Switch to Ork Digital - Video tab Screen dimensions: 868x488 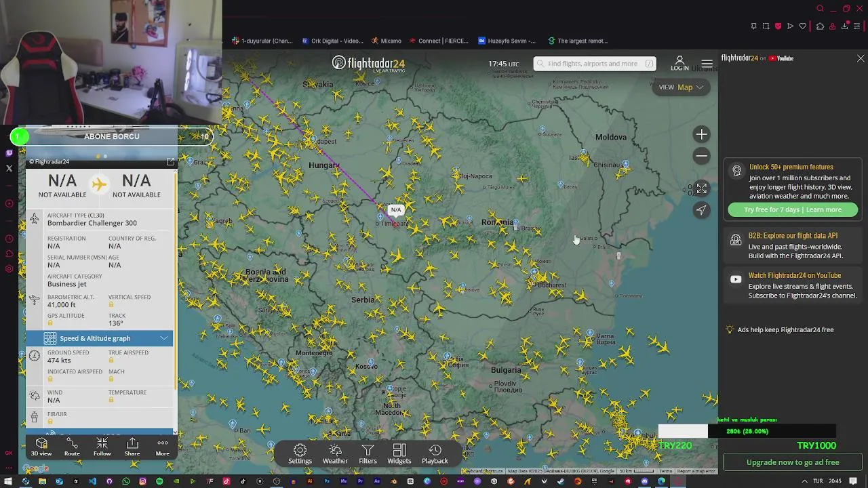[x=334, y=41]
